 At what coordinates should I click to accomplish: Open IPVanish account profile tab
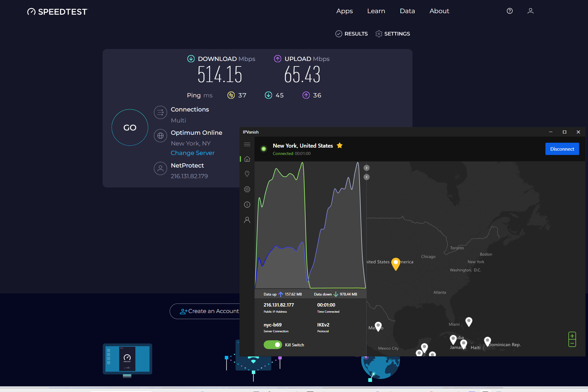[x=247, y=220]
